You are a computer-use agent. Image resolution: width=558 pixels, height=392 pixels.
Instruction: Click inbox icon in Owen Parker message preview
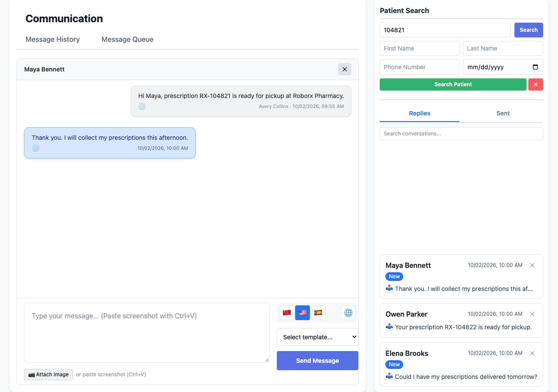coord(389,327)
